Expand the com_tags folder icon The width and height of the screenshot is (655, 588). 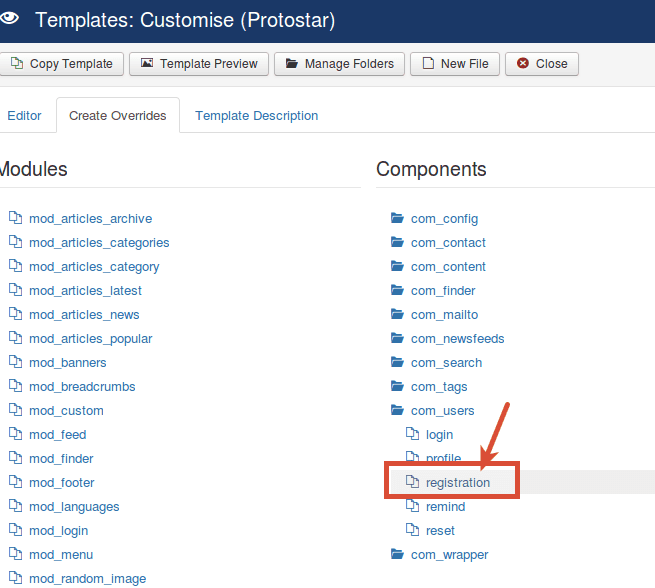click(397, 386)
